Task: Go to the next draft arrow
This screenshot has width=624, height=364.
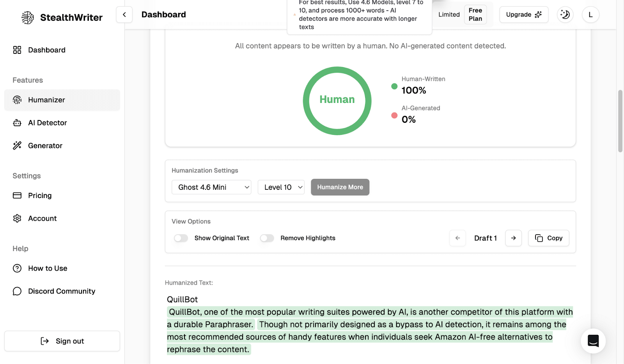Action: click(x=514, y=238)
